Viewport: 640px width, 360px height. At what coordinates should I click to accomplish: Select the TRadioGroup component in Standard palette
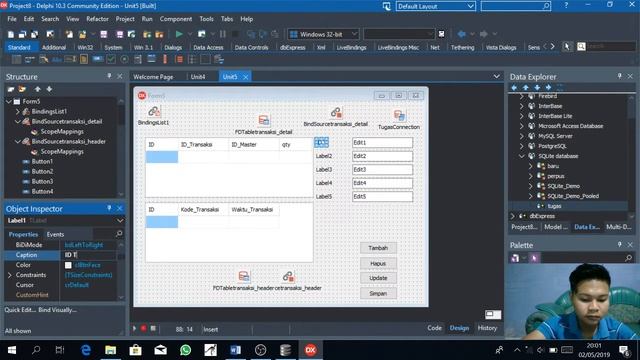pyautogui.click(x=192, y=60)
